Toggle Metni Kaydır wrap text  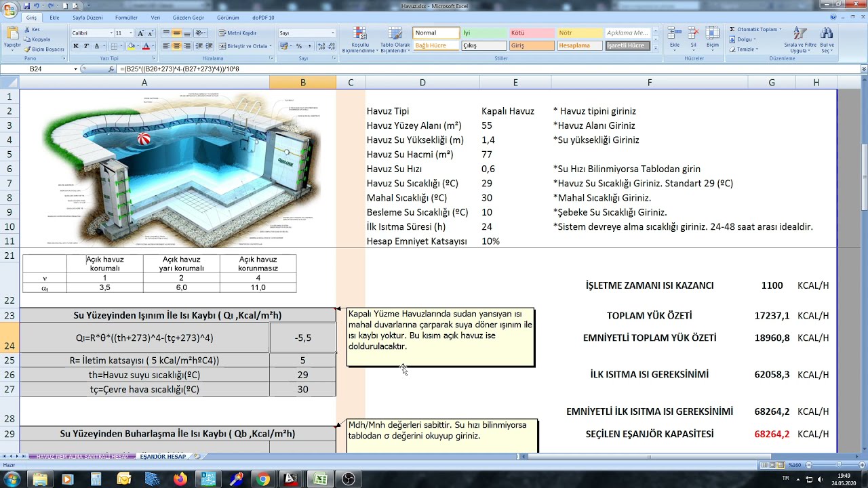coord(237,33)
